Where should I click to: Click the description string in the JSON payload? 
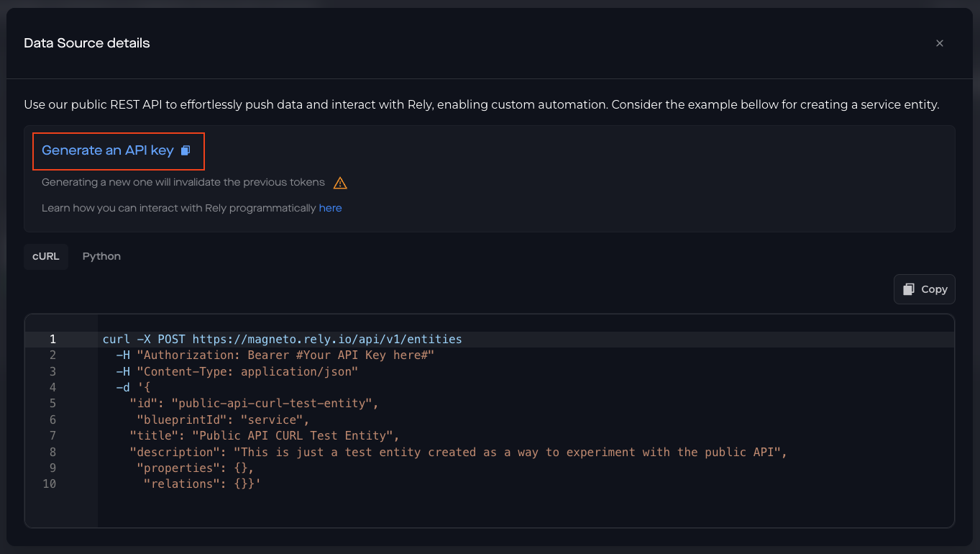(460, 452)
